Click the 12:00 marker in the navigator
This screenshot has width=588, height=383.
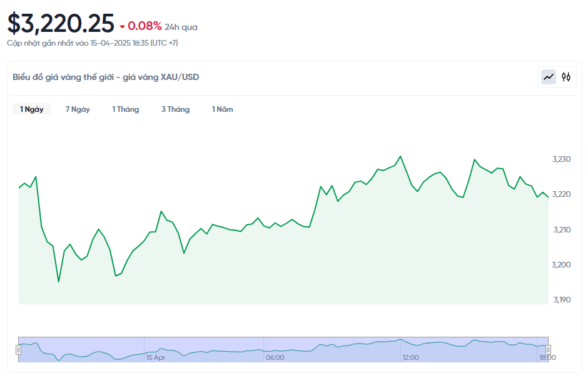coord(410,357)
